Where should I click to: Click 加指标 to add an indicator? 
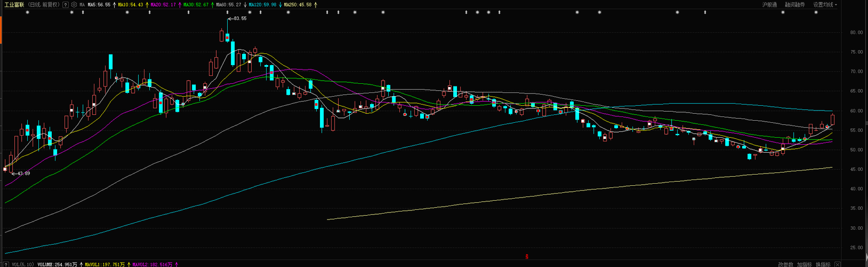805,264
